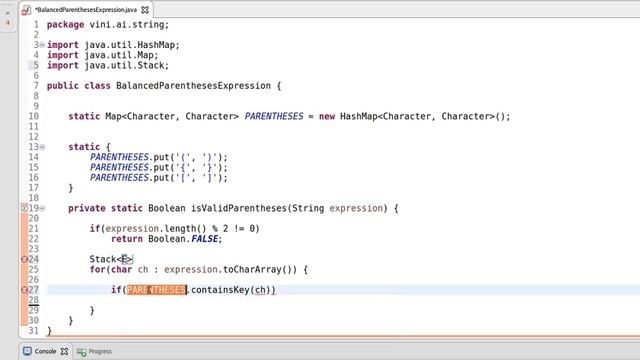
Task: Click line number 5 in the gutter
Action: [36, 65]
